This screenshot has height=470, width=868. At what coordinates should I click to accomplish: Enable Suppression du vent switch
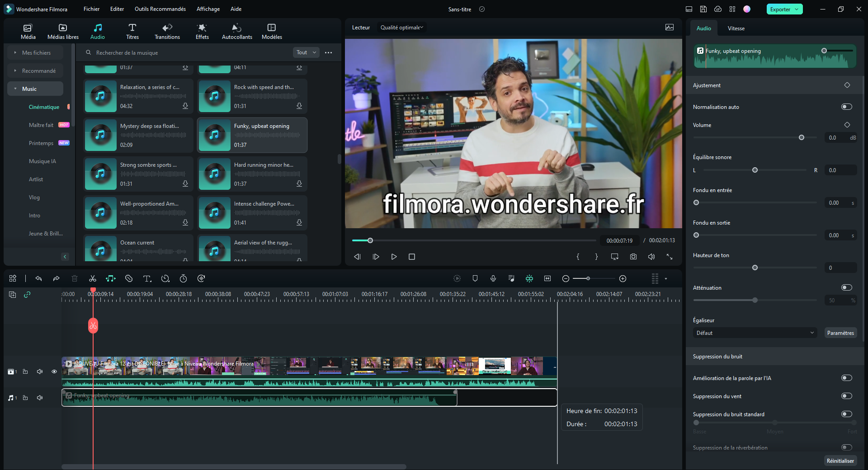(847, 396)
